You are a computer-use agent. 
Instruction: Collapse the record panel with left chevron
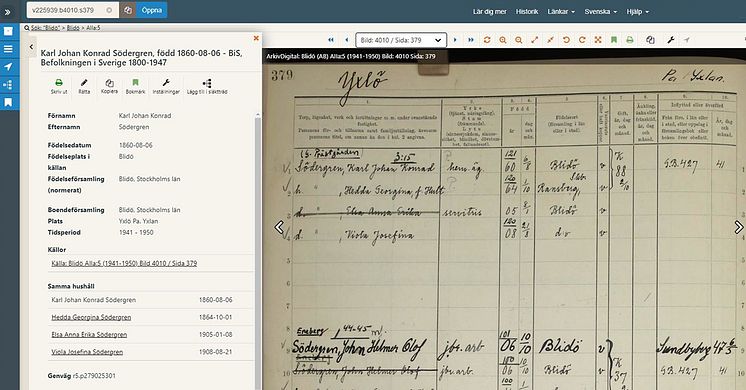coord(31,47)
